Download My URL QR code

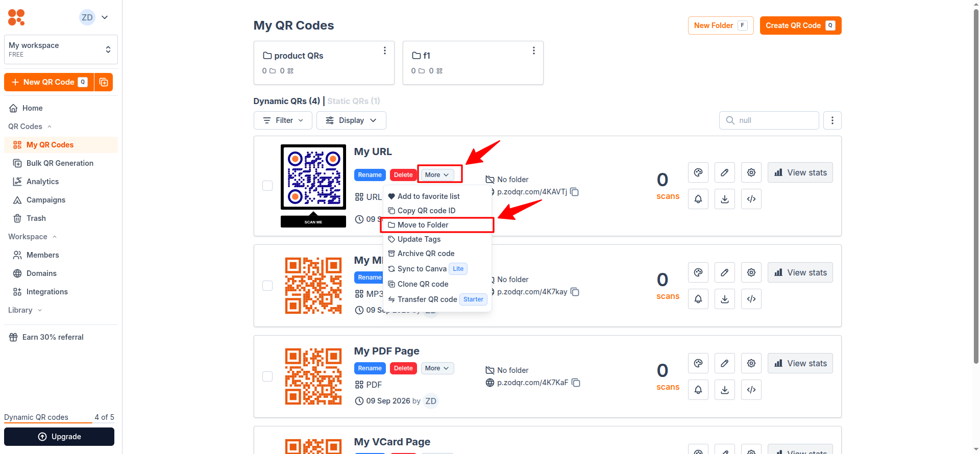pyautogui.click(x=725, y=199)
